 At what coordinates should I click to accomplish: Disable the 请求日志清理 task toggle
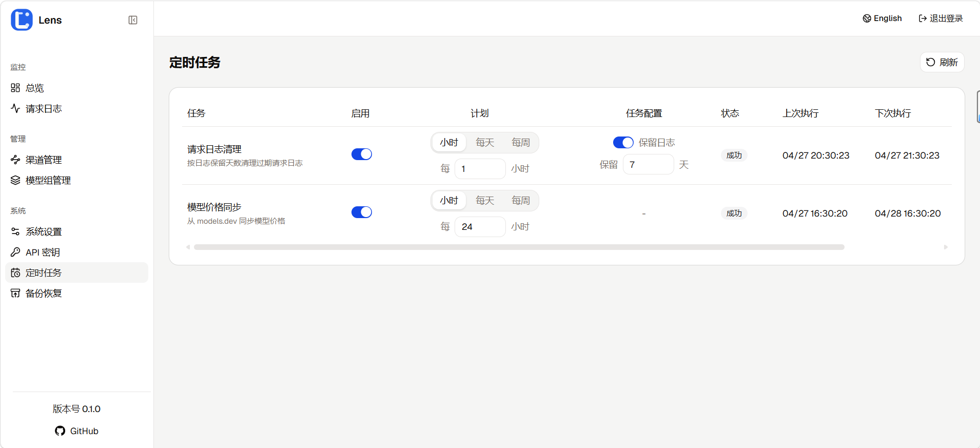361,154
